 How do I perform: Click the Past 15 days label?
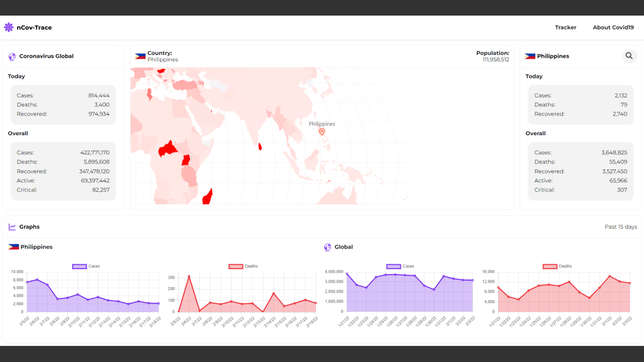click(x=621, y=227)
